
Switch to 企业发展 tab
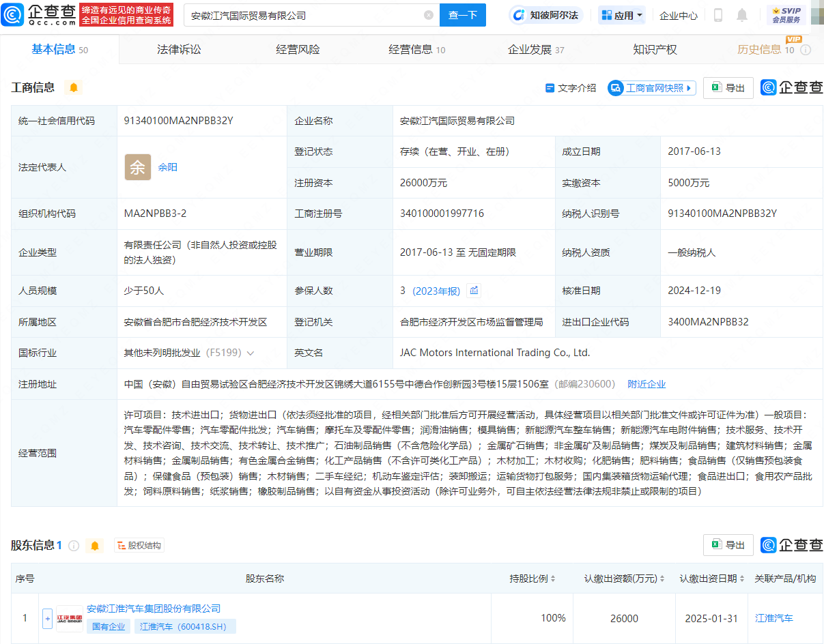coord(536,49)
